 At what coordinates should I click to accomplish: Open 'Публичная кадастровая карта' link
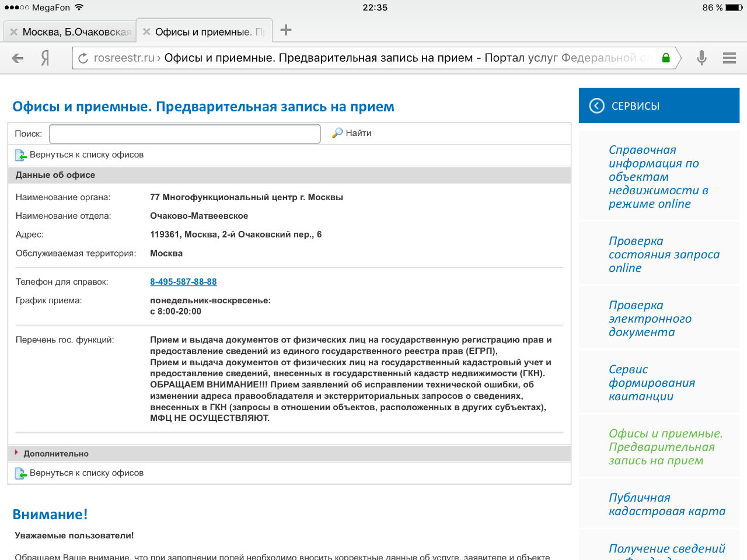[666, 505]
